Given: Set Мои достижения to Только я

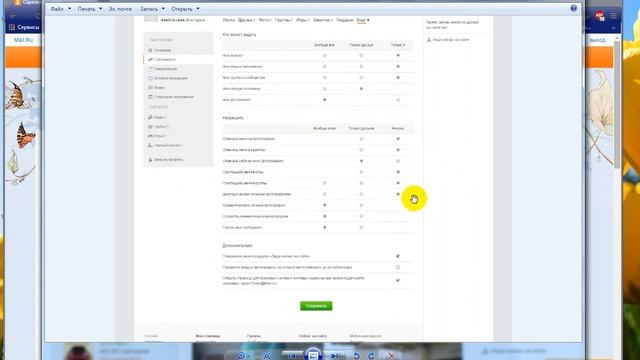Looking at the screenshot, I should [398, 100].
